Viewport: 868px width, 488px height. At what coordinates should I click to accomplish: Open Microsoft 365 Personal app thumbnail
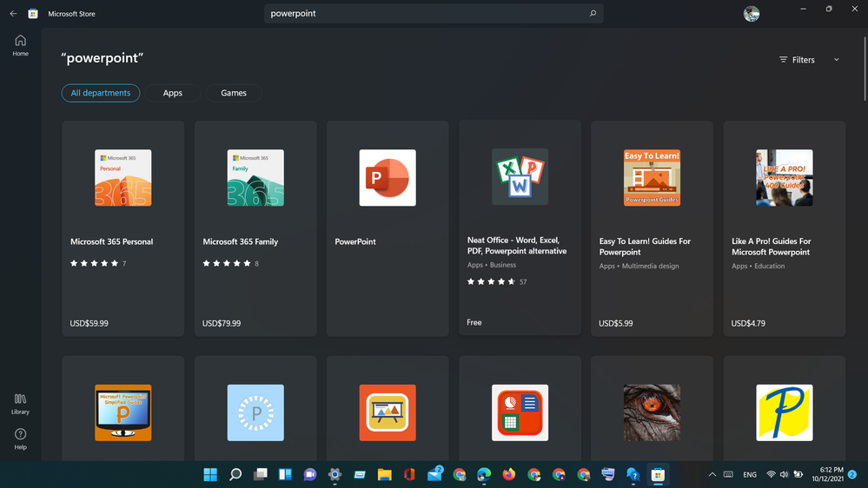[x=123, y=178]
